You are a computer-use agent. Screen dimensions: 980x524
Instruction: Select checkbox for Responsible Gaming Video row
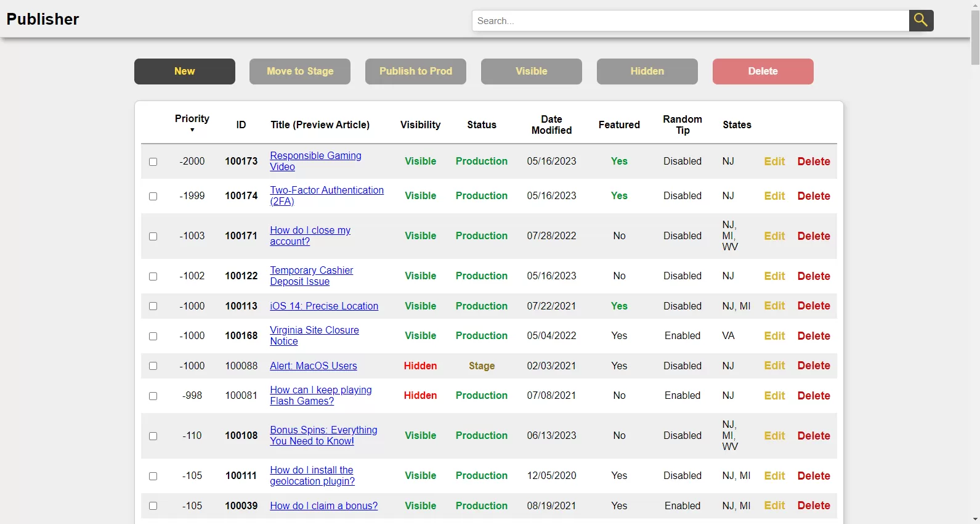point(153,162)
